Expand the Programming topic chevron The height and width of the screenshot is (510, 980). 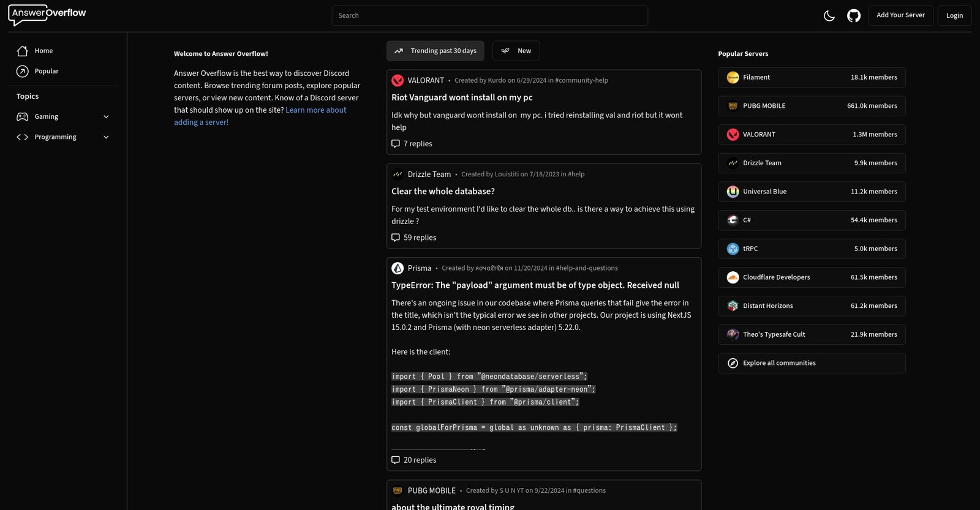(x=106, y=137)
